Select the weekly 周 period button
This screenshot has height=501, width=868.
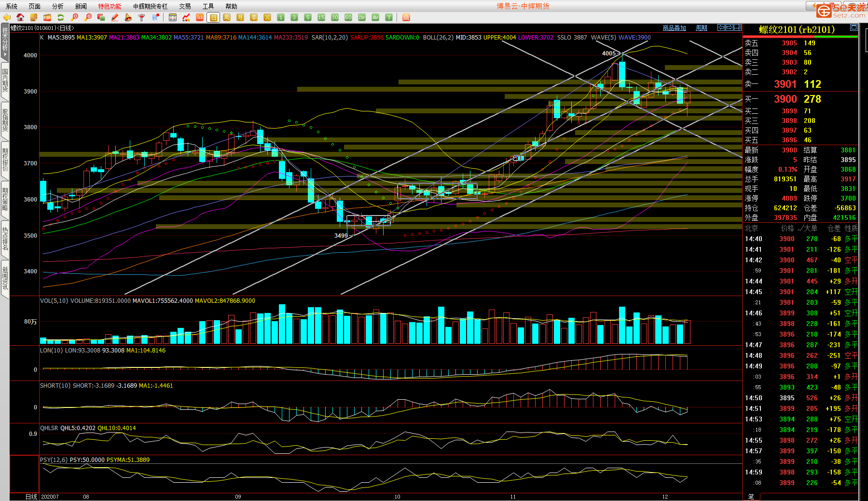coord(227,17)
